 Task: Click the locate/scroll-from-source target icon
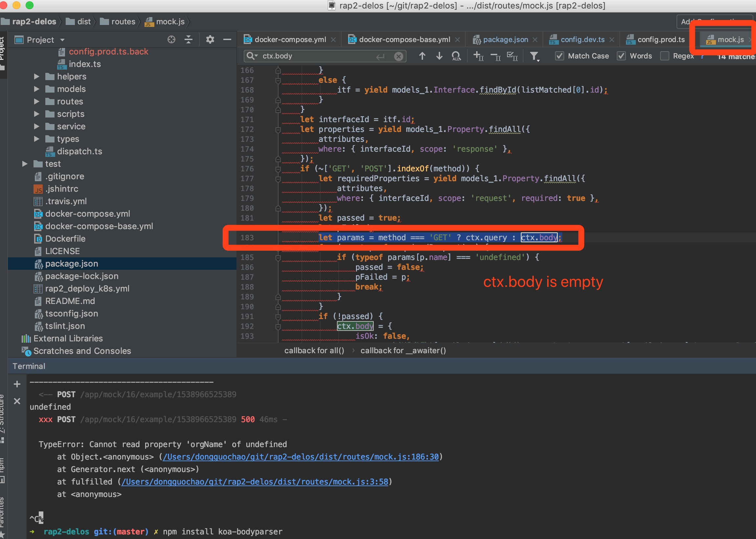point(171,40)
